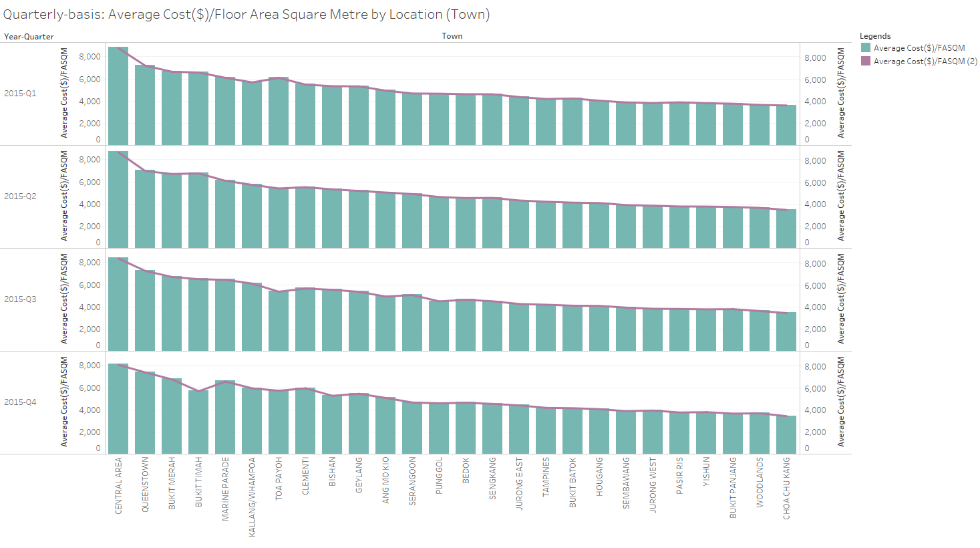
Task: Select the Marine Parade bar in 2015-Q3
Action: (225, 315)
